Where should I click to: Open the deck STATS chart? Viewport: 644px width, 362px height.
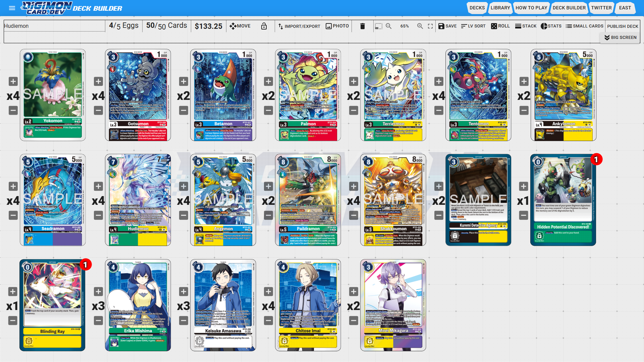coord(551,26)
